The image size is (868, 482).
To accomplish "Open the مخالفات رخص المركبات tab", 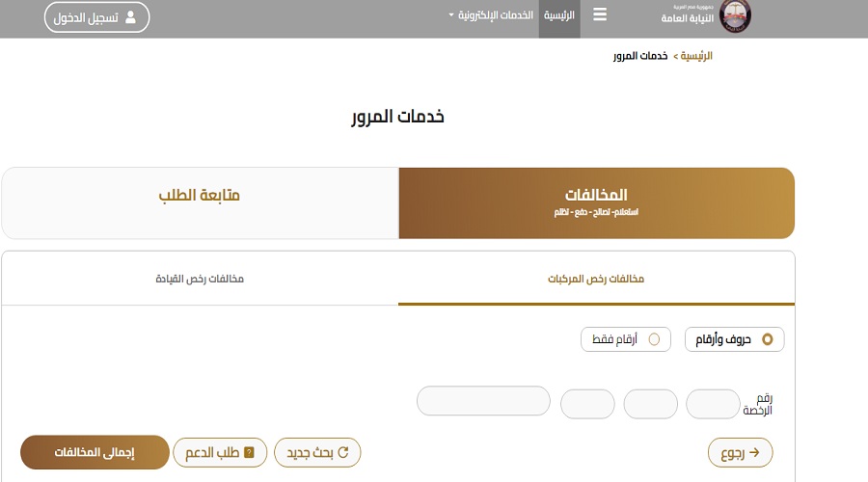I will [596, 279].
